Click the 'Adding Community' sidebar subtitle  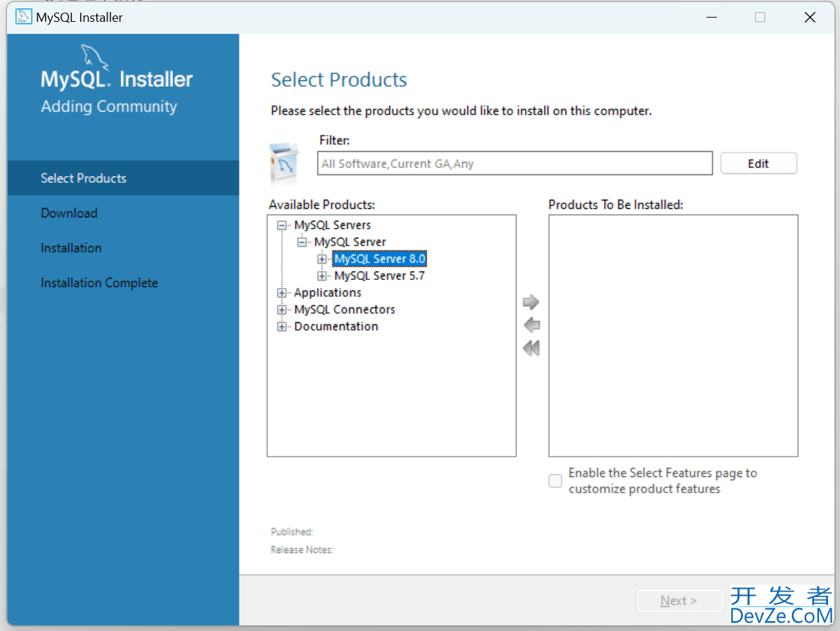point(109,107)
